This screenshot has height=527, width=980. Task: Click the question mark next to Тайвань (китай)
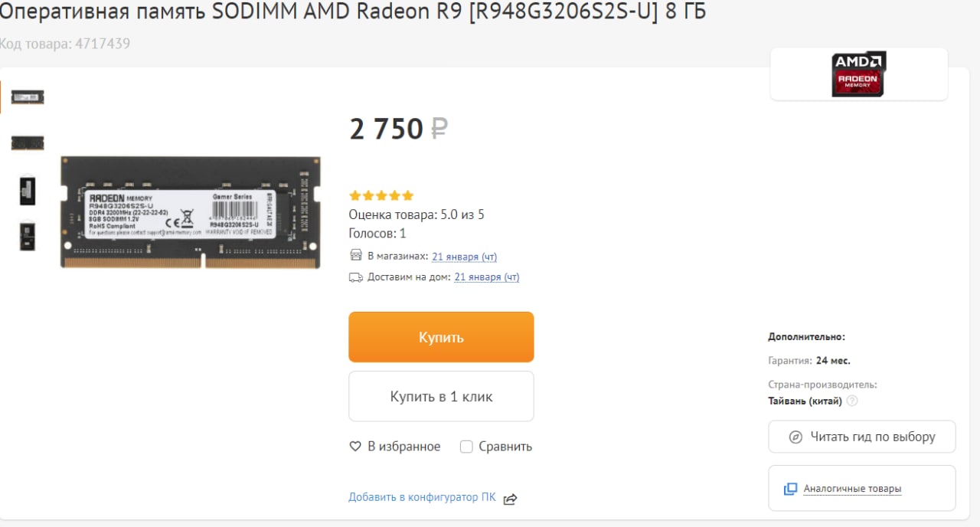coord(852,401)
